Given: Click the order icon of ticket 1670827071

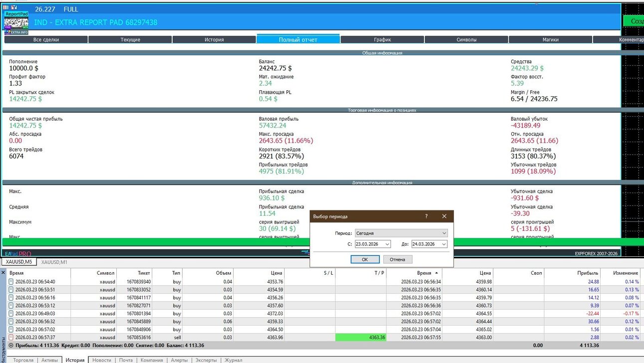Looking at the screenshot, I should pos(11,306).
